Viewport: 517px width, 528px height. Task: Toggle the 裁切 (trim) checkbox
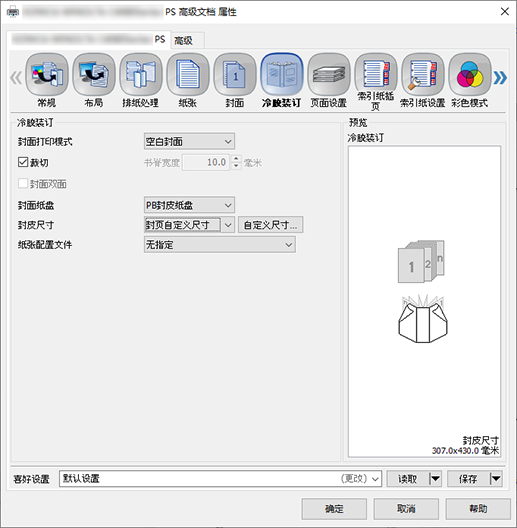23,162
